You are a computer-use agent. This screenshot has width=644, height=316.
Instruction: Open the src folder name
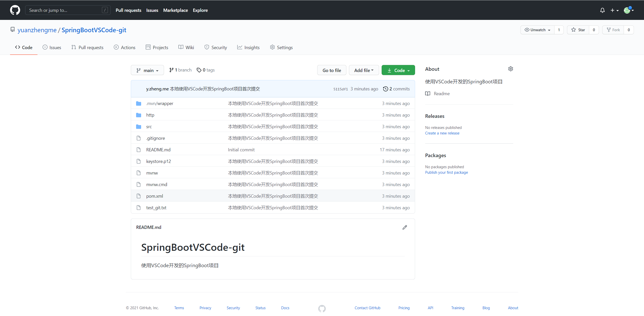point(149,127)
